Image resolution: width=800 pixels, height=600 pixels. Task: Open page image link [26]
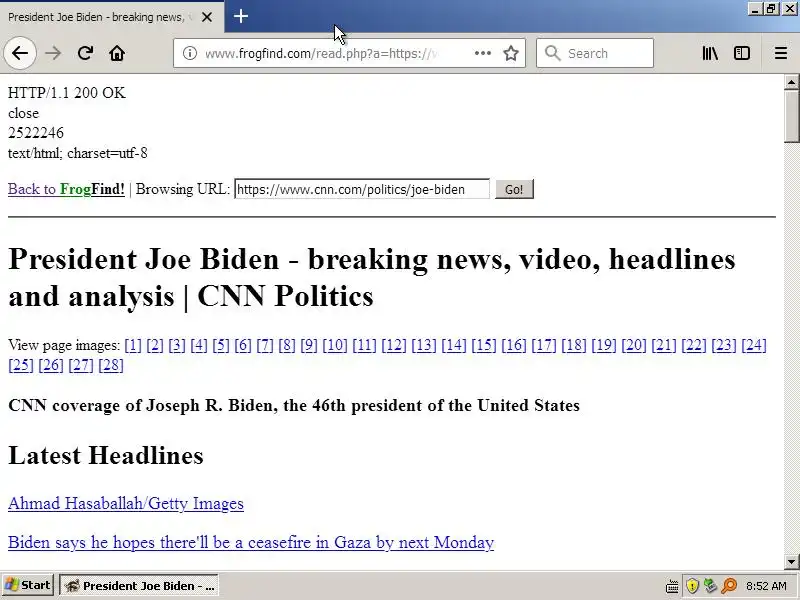(51, 365)
